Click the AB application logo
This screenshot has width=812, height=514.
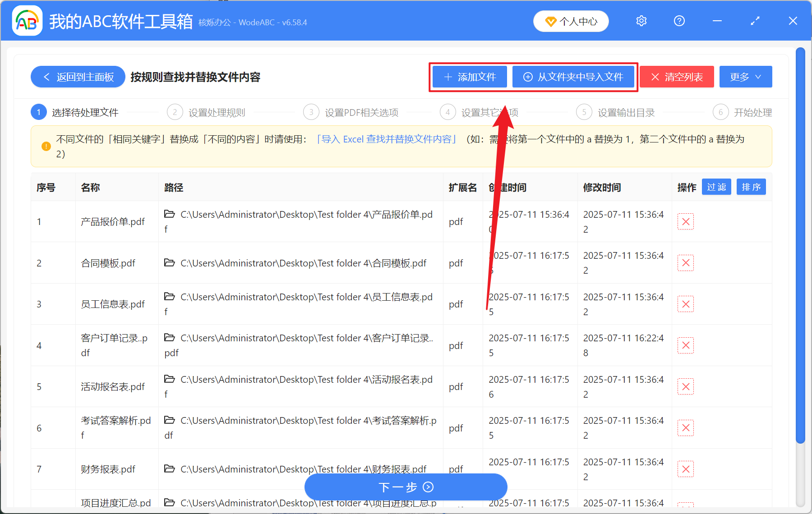[27, 21]
